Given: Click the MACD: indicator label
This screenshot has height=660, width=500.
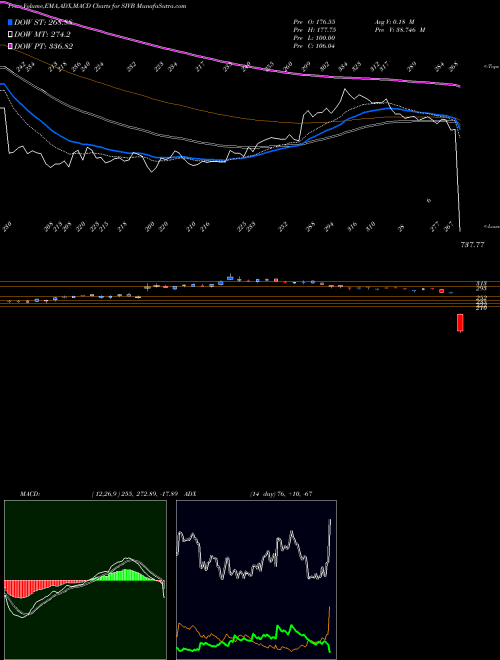Looking at the screenshot, I should [30, 493].
